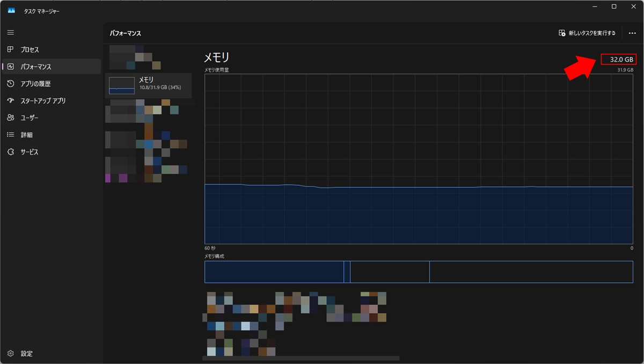Select パフォーマンス in the sidebar
The width and height of the screenshot is (644, 364).
pyautogui.click(x=35, y=67)
